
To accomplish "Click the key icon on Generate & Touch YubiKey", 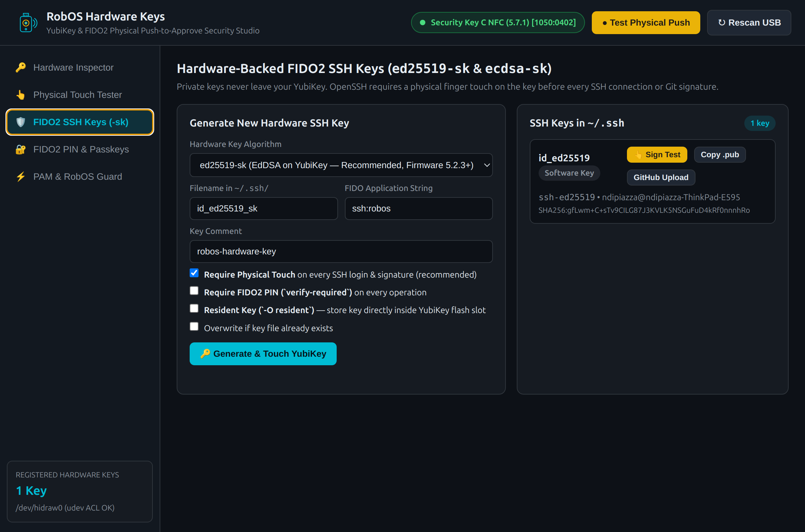I will (205, 354).
